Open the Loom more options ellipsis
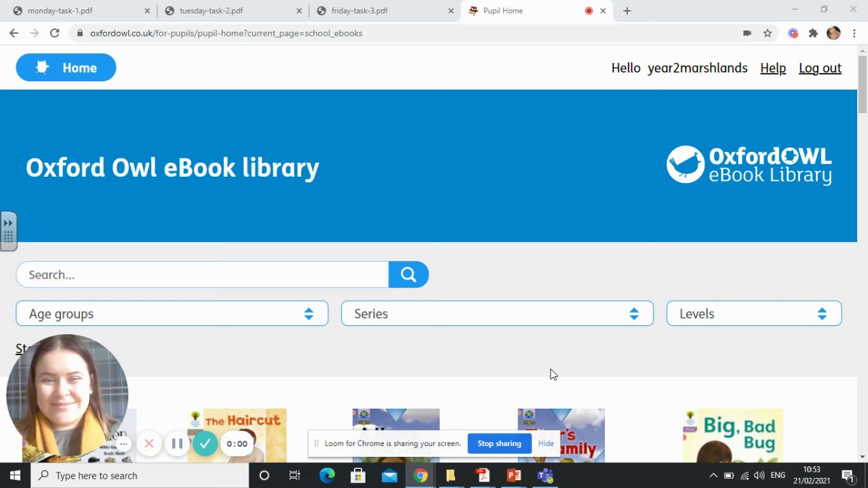 (x=123, y=444)
